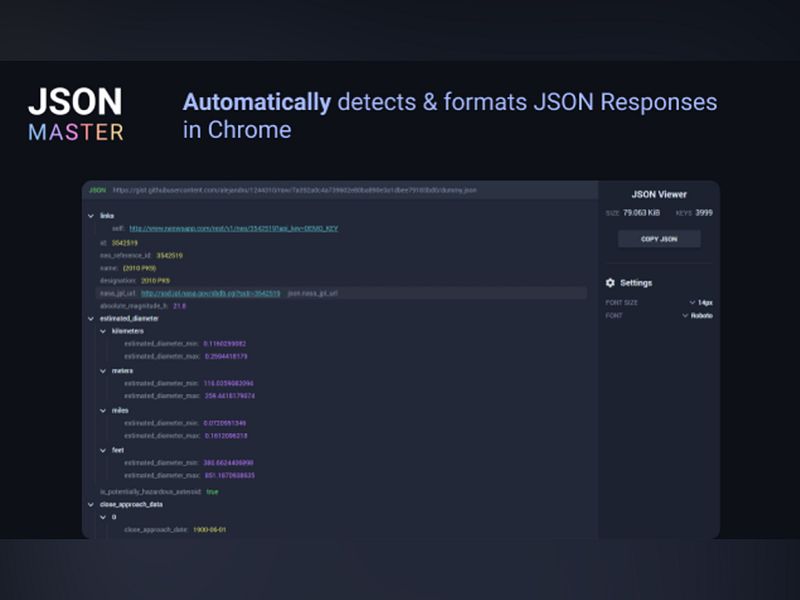
Task: Click the Size 79.063 KiB readout
Action: pyautogui.click(x=633, y=213)
